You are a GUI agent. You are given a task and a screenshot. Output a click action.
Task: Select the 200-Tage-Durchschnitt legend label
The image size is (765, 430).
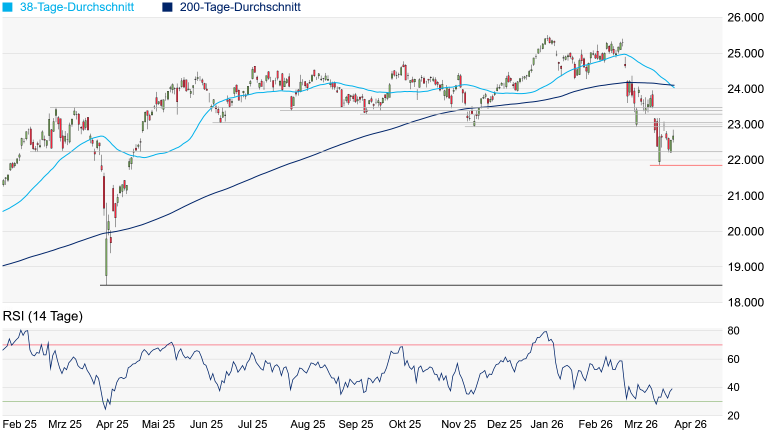[x=240, y=7]
